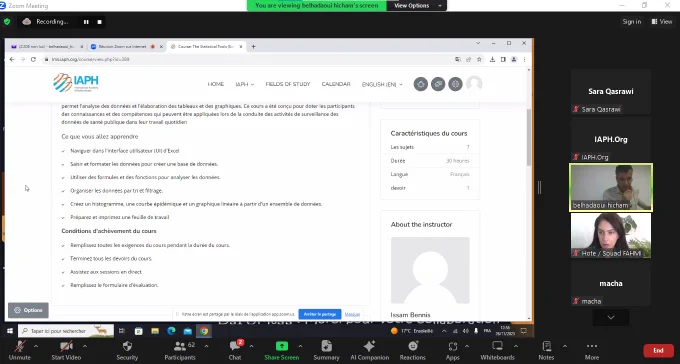Reload the shared browser page

pyautogui.click(x=33, y=59)
